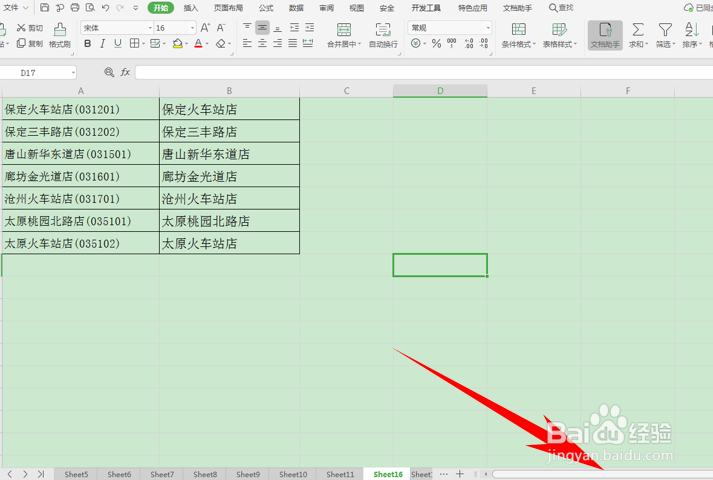Image resolution: width=713 pixels, height=480 pixels.
Task: Center text horizontally
Action: coord(262,43)
